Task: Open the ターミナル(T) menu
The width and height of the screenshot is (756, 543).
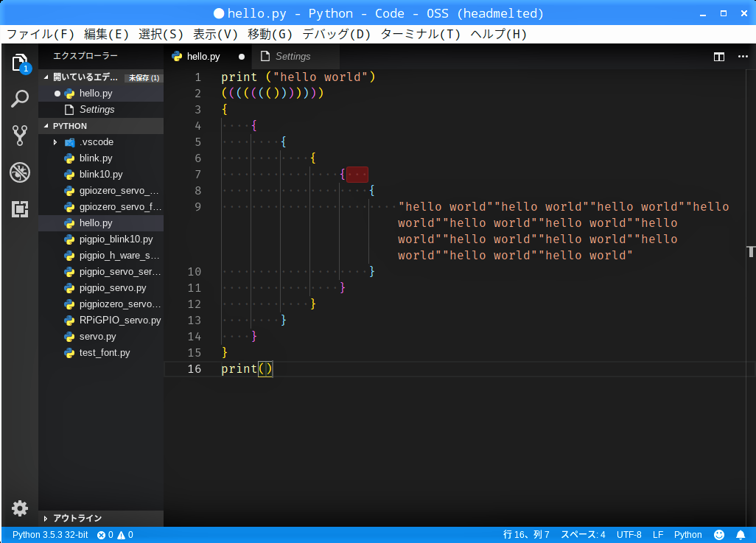Action: (420, 34)
